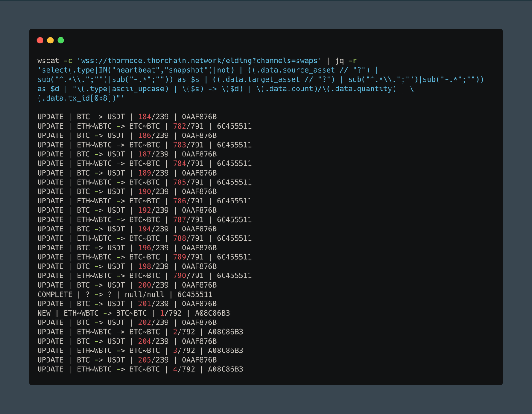The height and width of the screenshot is (414, 532).
Task: Pick the ETH~WBTC row at 784/791
Action: 145,164
